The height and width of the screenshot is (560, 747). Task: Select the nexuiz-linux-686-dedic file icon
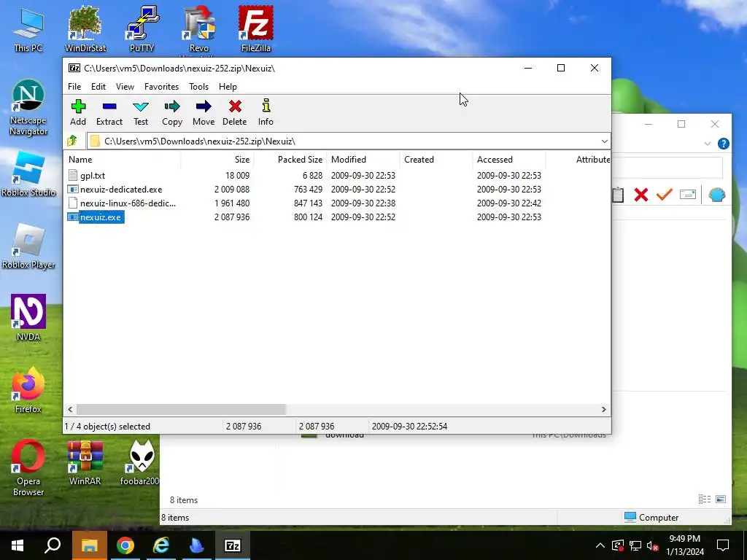click(x=73, y=203)
